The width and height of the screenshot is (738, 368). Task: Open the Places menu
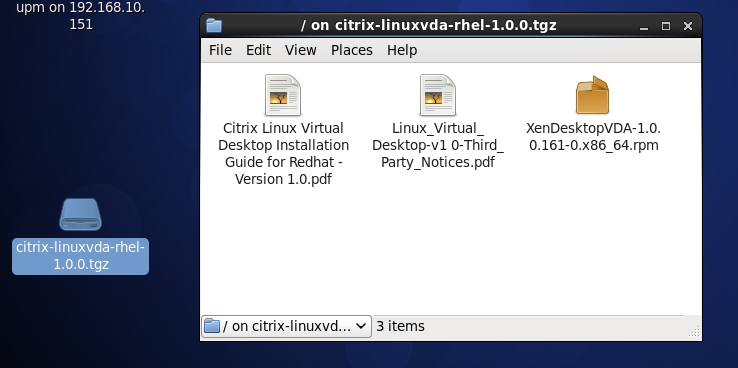pos(352,50)
